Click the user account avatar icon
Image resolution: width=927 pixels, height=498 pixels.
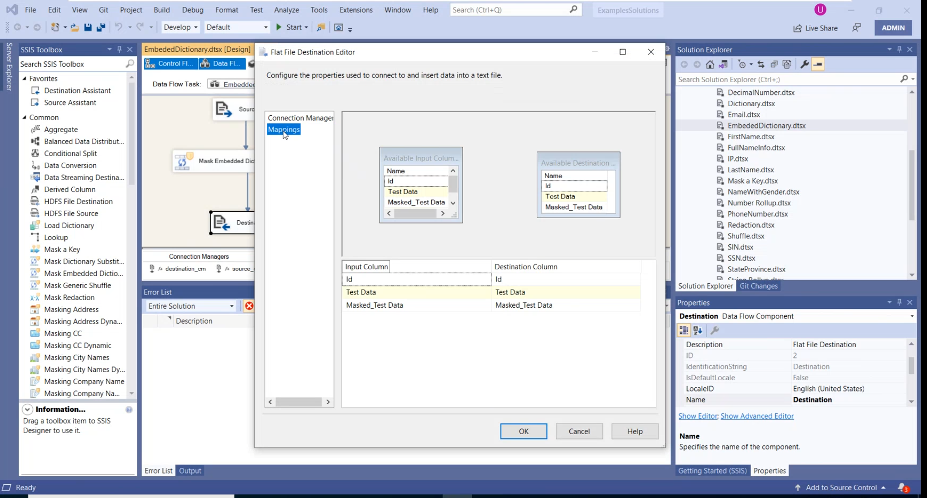820,9
